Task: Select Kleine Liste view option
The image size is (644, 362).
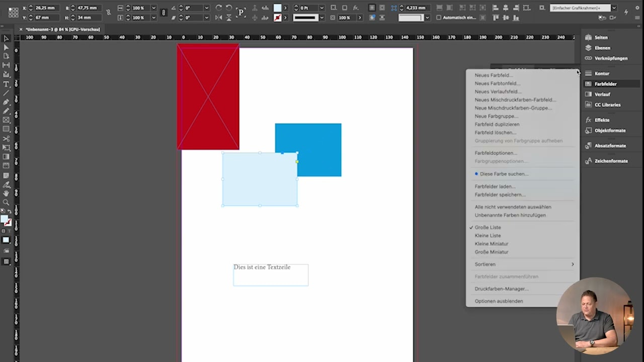Action: tap(488, 235)
